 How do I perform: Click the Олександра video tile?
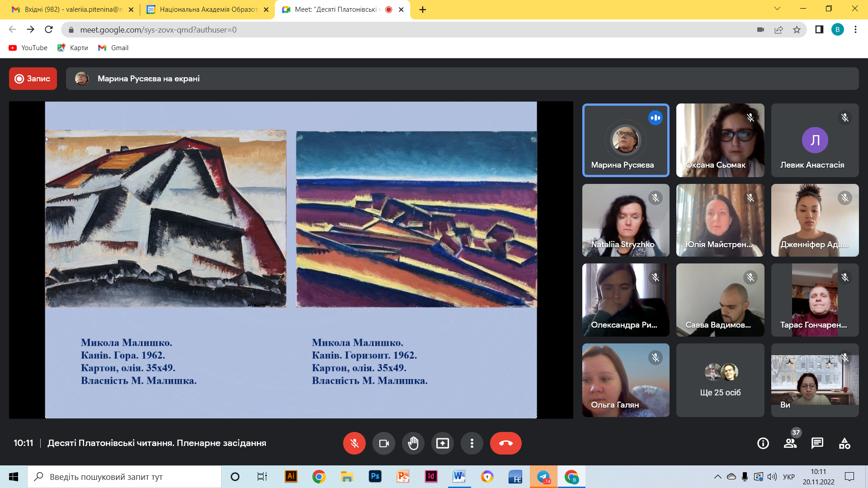[626, 300]
